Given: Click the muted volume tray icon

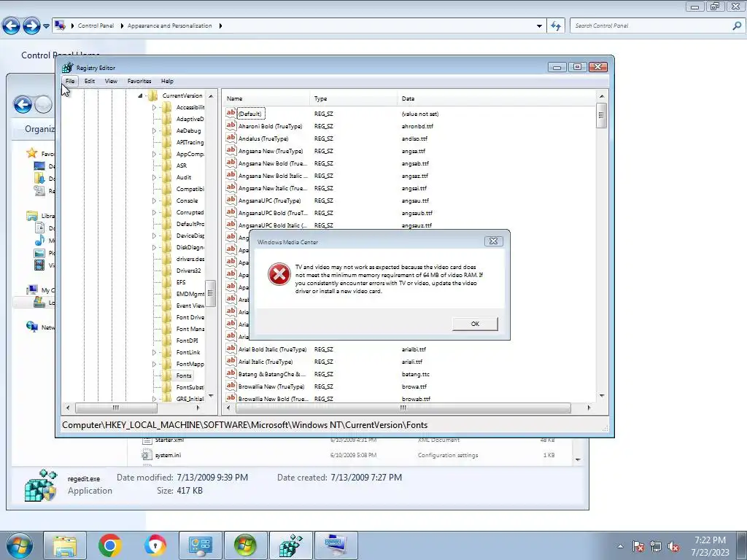Looking at the screenshot, I should click(x=673, y=547).
